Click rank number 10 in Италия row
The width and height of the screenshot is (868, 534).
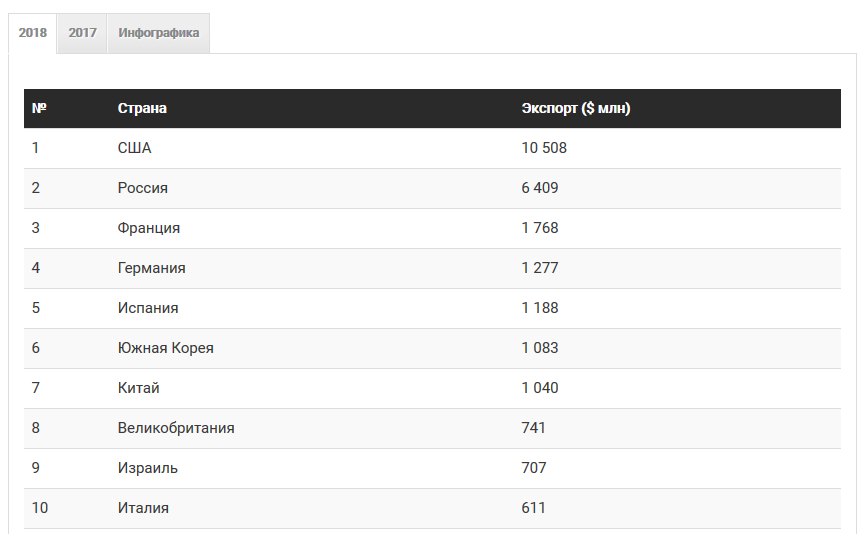click(x=40, y=508)
